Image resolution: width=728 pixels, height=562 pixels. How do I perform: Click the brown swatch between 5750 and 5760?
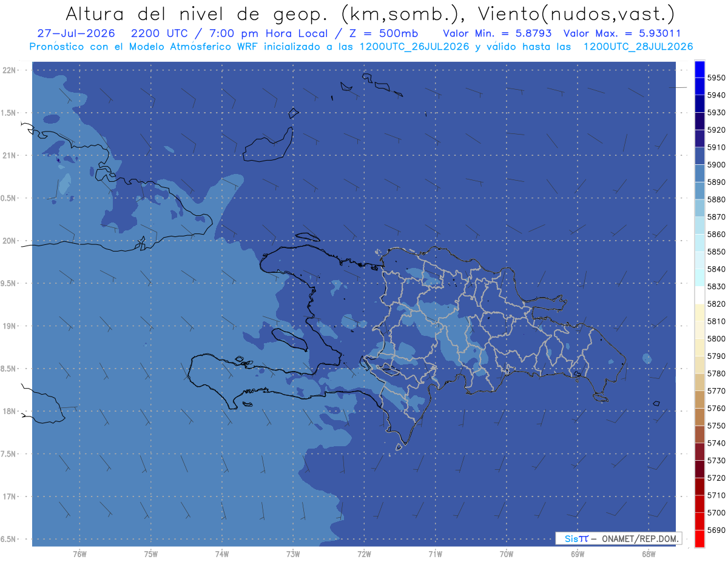pyautogui.click(x=699, y=416)
